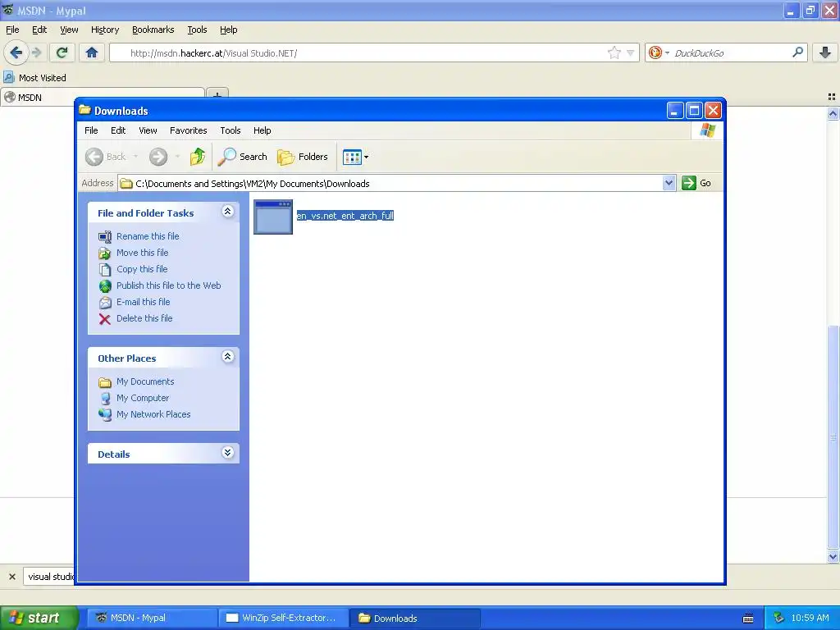Screen dimensions: 840x630
Task: Expand the Details panel
Action: click(228, 452)
